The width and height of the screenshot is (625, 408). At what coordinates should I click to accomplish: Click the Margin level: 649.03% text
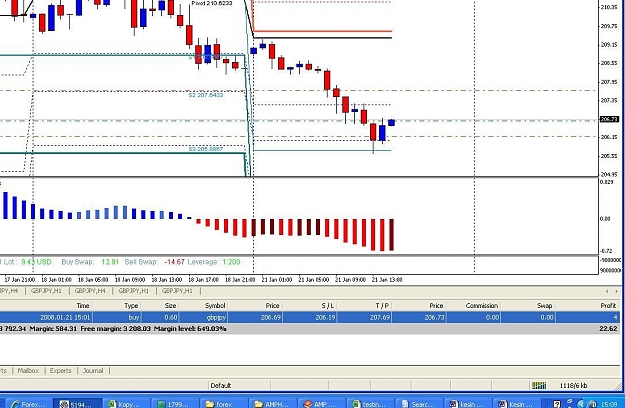tap(190, 329)
